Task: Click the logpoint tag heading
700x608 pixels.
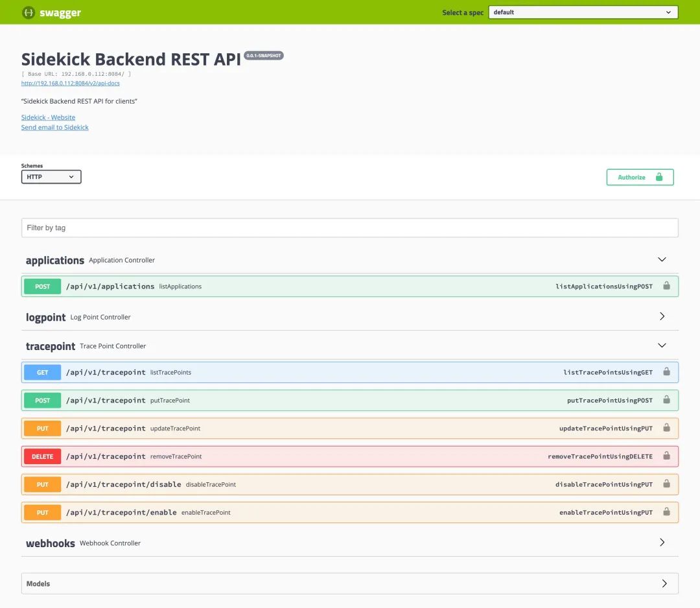Action: pos(45,318)
